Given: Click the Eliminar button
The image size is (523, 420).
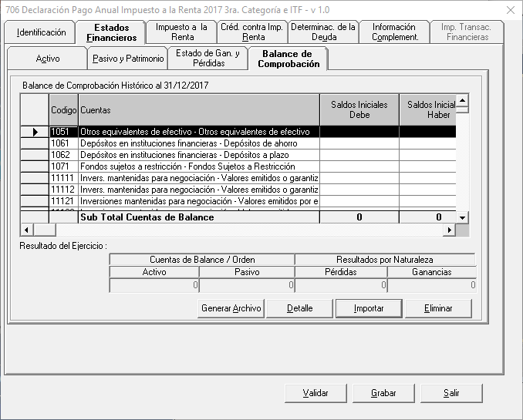Looking at the screenshot, I should (438, 308).
